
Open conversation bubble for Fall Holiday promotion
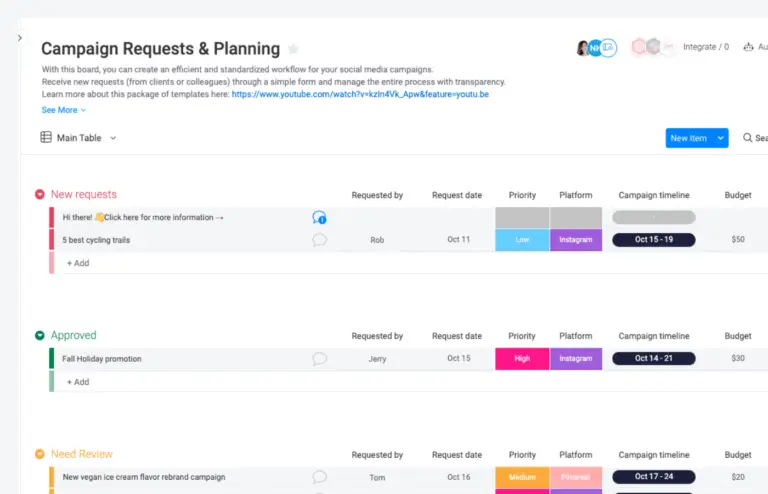tap(319, 359)
